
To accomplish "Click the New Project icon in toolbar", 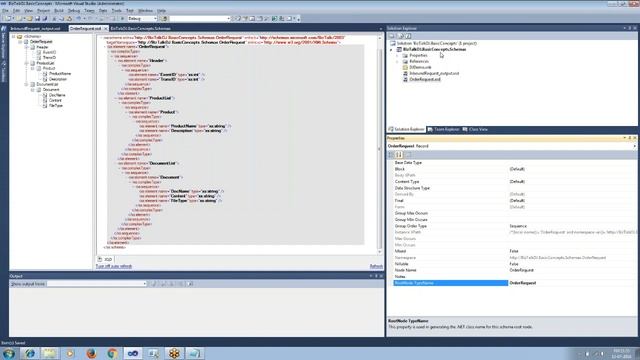I will tap(8, 18).
